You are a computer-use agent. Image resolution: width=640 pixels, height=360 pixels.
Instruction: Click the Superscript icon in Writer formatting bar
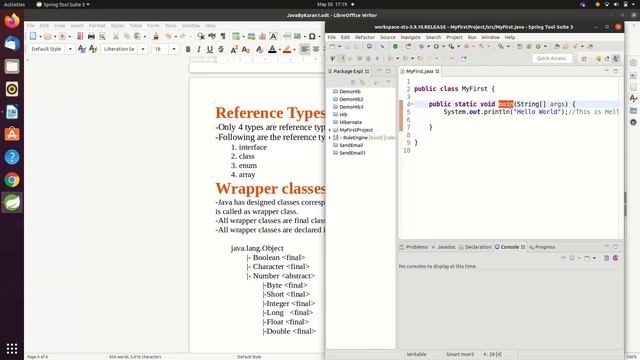click(x=234, y=49)
